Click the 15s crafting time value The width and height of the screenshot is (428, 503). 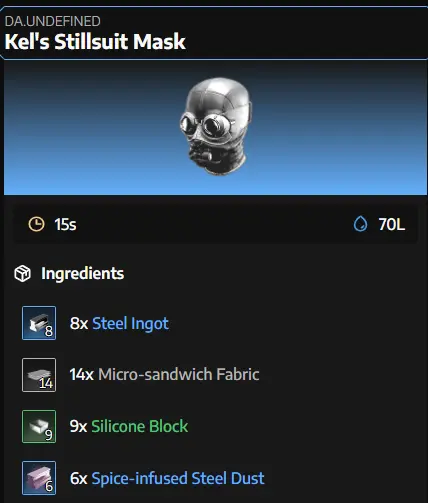(65, 224)
